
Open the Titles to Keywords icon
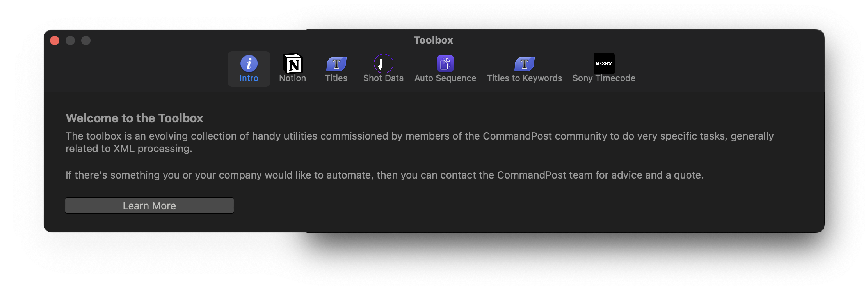pyautogui.click(x=525, y=64)
